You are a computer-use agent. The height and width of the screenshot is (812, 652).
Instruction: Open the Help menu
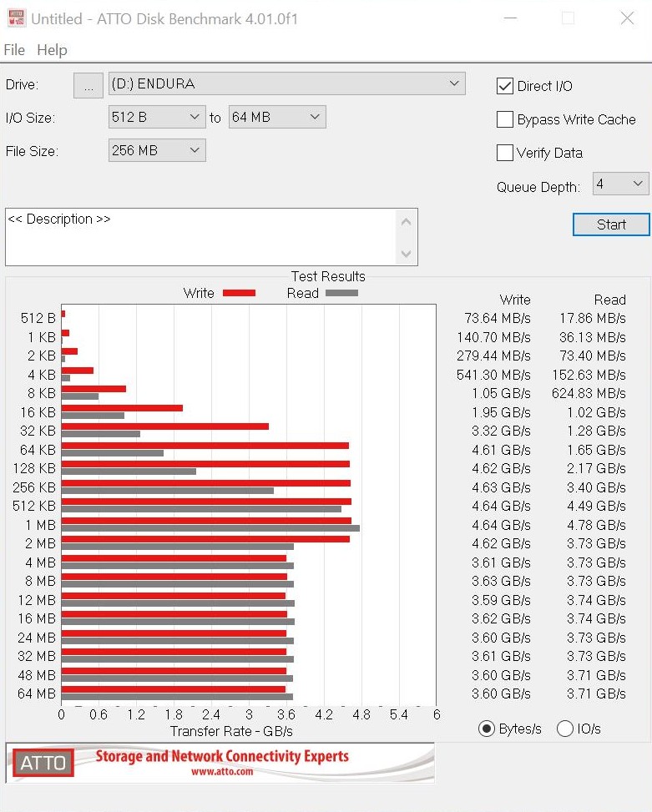[x=52, y=50]
